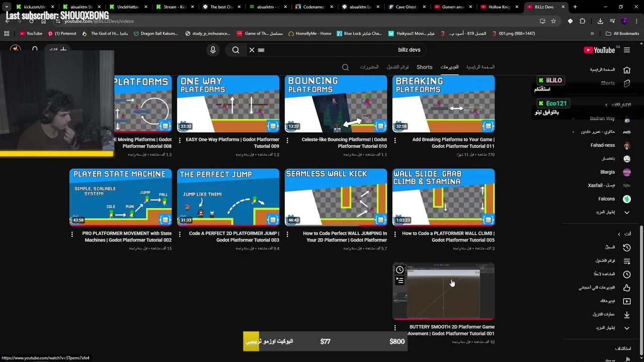The height and width of the screenshot is (362, 644).
Task: Switch to the channel Shorts tab
Action: point(424,67)
